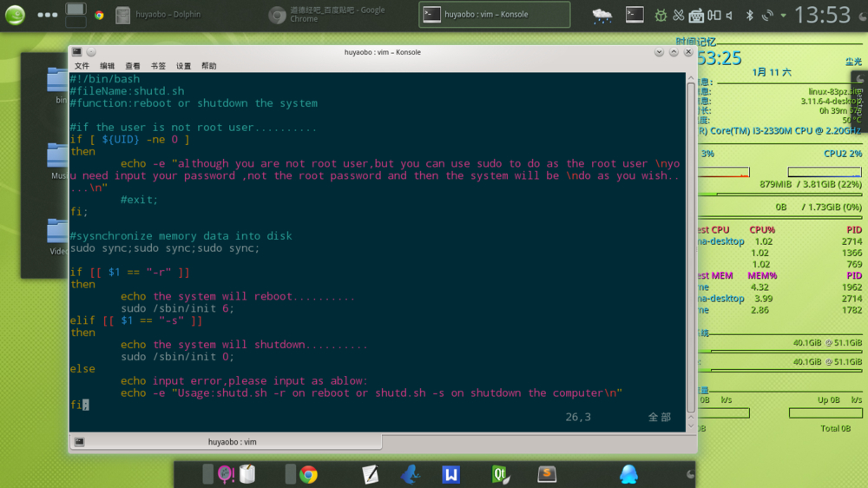
Task: Click the printer tray icon
Action: (x=696, y=16)
